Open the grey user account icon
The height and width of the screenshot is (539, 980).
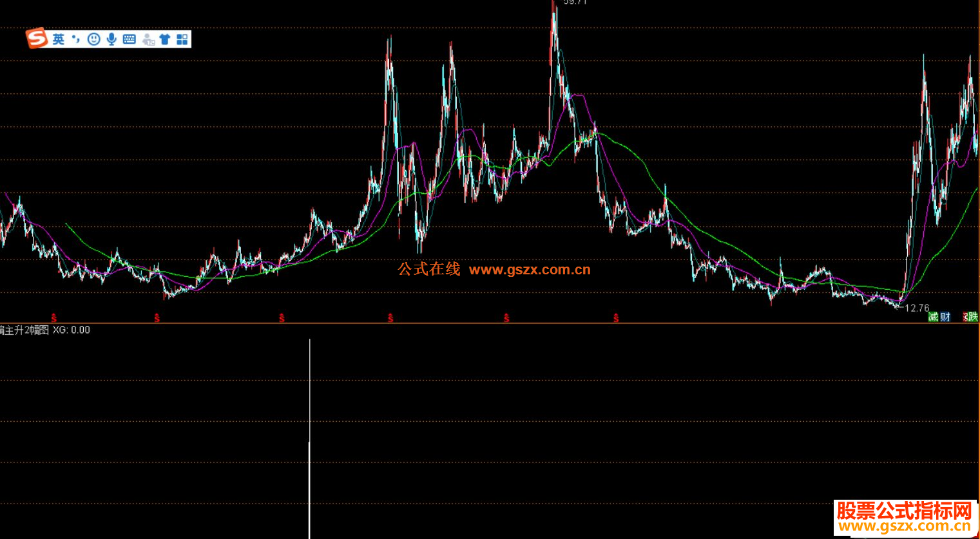pos(148,40)
